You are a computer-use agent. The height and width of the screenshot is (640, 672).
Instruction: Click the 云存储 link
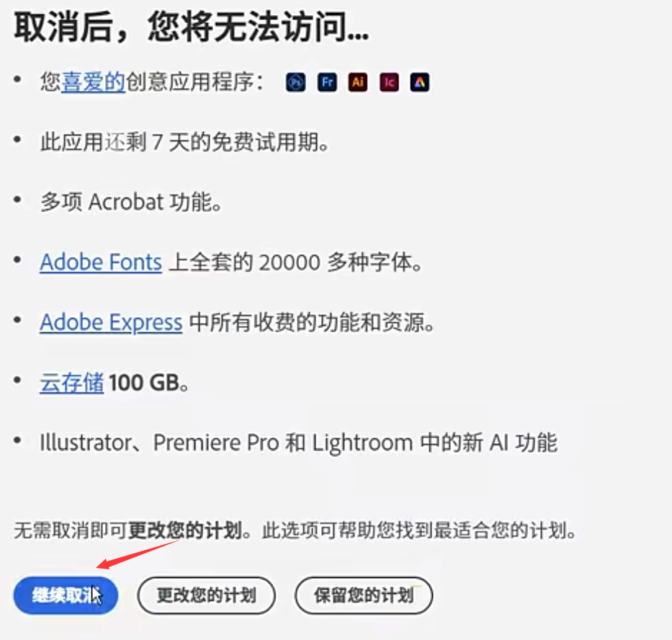coord(71,383)
